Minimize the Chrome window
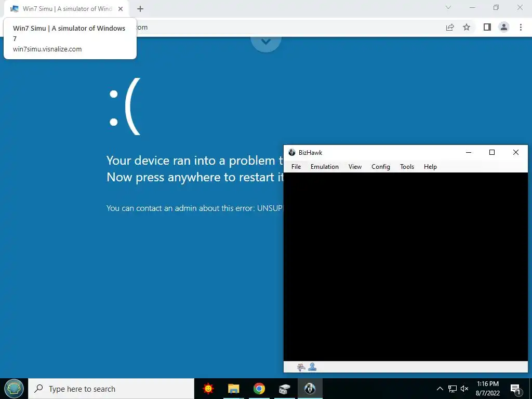Image resolution: width=532 pixels, height=399 pixels. tap(472, 7)
